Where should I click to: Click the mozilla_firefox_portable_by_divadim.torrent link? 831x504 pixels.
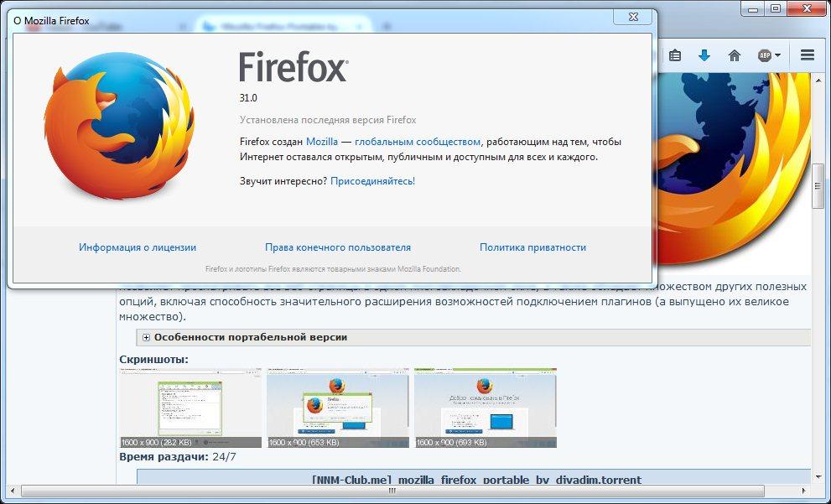476,480
